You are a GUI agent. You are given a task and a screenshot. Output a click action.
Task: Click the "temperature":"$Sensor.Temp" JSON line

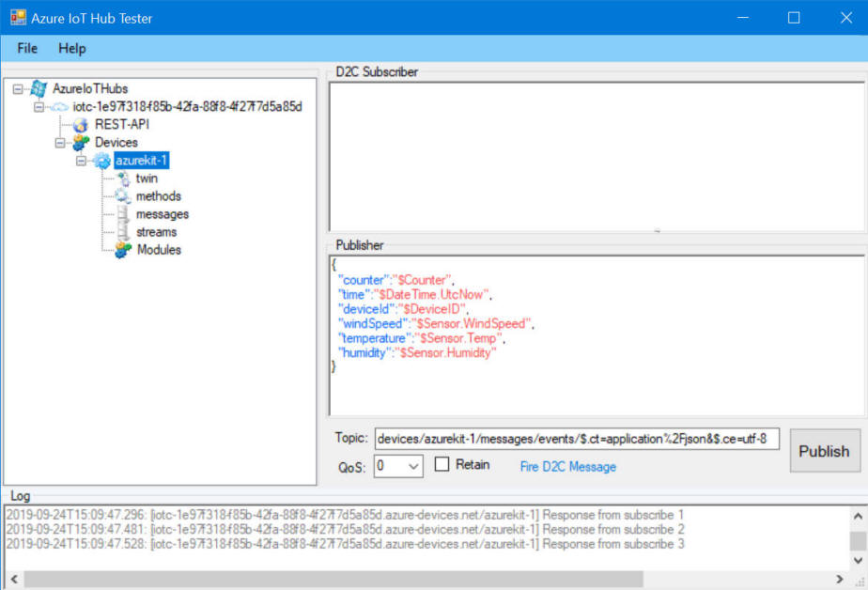pos(421,338)
